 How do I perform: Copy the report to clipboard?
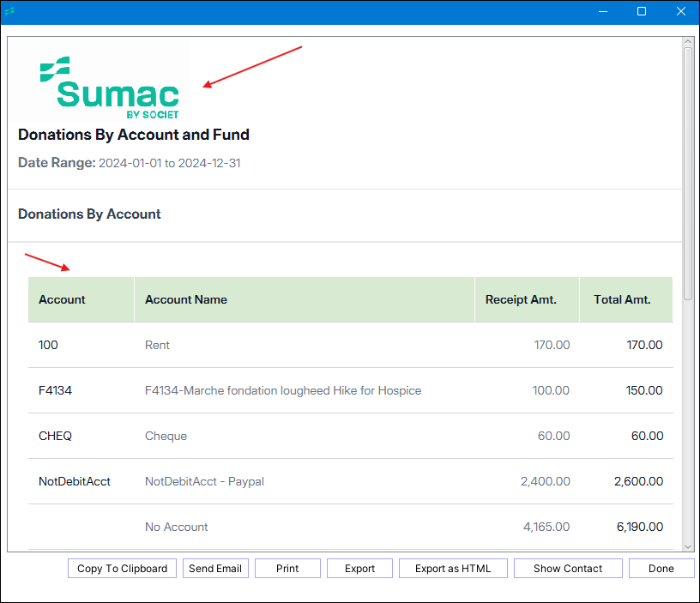[x=123, y=569]
